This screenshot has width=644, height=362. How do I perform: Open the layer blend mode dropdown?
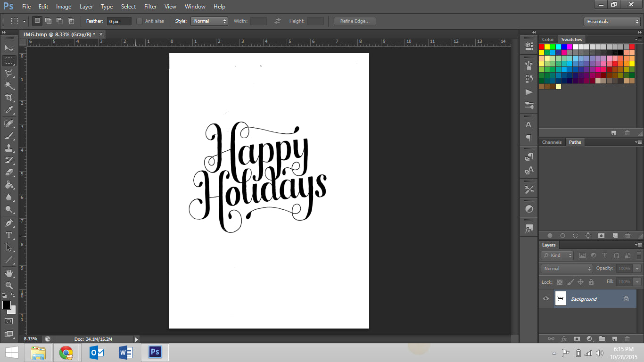pos(567,268)
